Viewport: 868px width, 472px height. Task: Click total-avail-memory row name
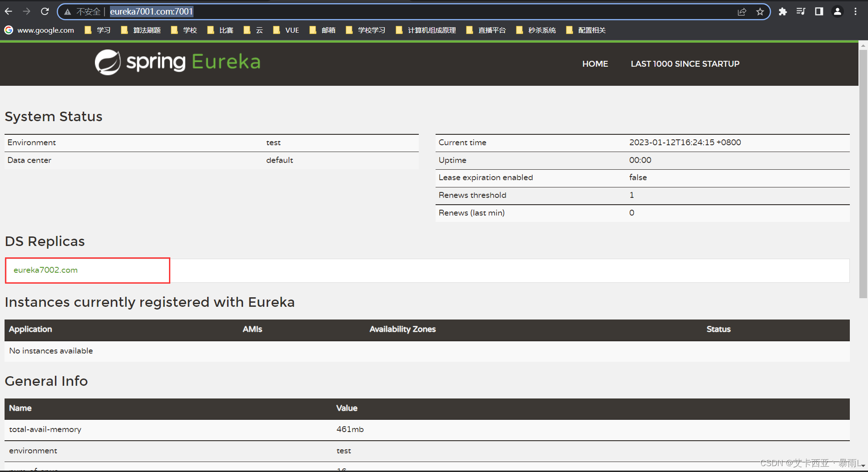(45, 429)
